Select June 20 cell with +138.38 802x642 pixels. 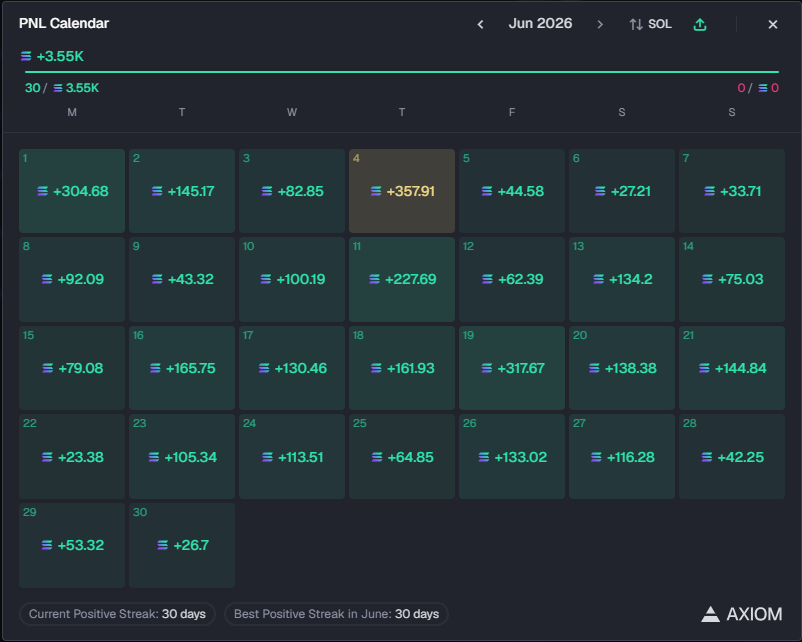[622, 368]
